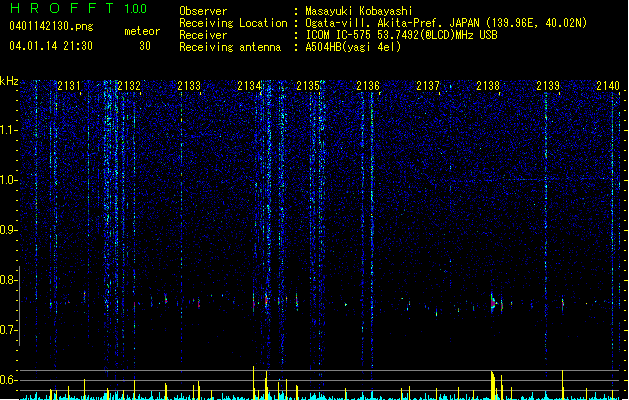Click the Receiving antenna label
629x400 pixels.
pos(230,47)
